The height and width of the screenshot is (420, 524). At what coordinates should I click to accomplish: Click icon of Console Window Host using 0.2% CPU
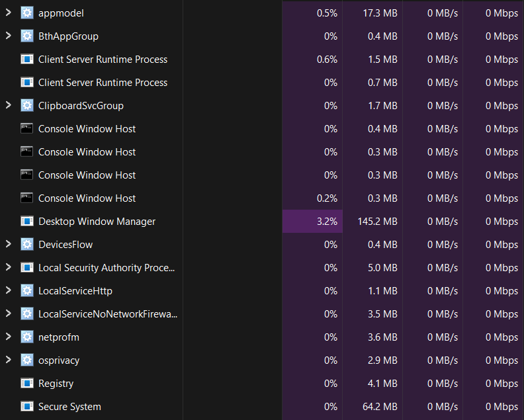pos(27,198)
